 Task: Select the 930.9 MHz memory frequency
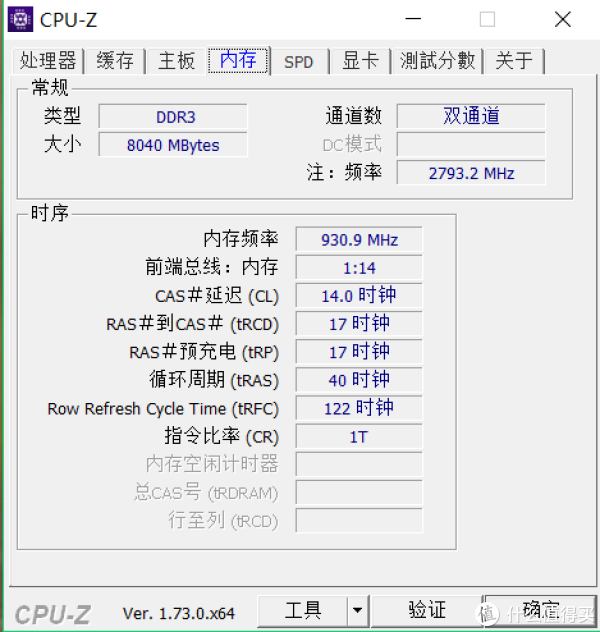click(359, 239)
